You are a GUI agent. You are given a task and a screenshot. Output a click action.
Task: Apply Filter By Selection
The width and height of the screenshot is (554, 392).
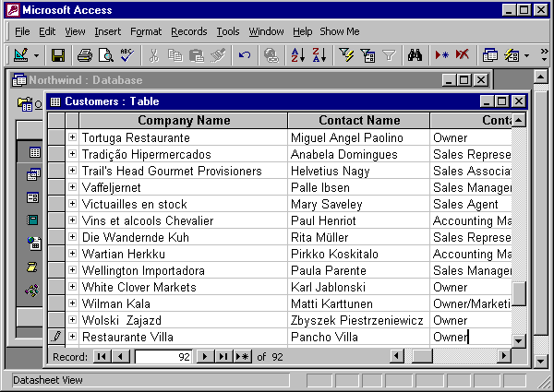(348, 56)
